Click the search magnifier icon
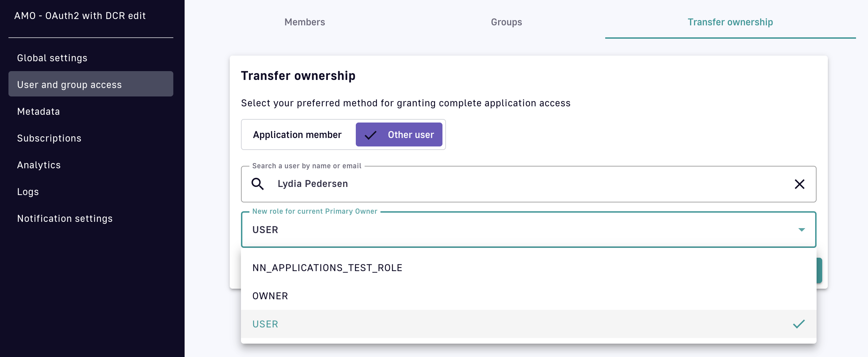The height and width of the screenshot is (357, 868). pos(258,184)
